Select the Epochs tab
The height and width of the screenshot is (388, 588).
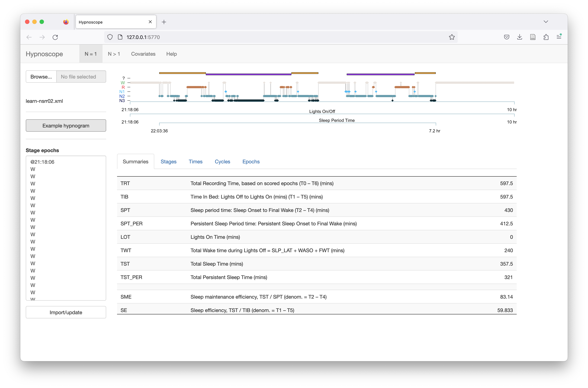point(251,162)
